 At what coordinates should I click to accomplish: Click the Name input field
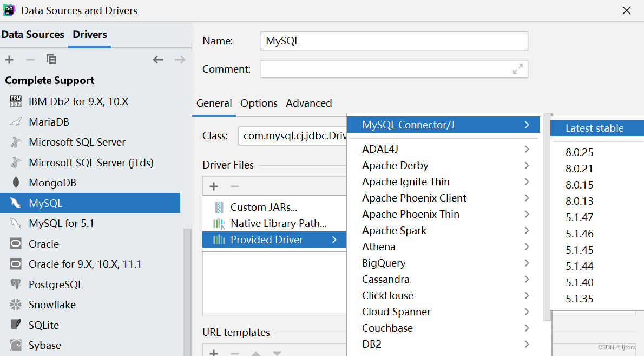[x=395, y=41]
